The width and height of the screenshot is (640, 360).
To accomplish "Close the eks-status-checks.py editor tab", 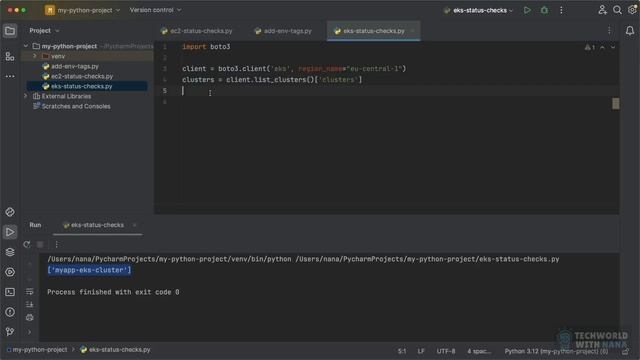I will 413,31.
